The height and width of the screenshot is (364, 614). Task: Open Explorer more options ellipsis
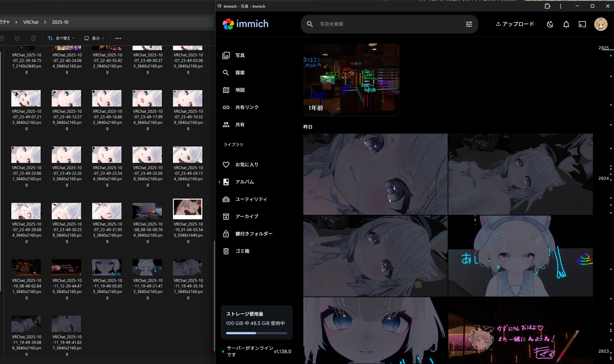click(x=118, y=38)
